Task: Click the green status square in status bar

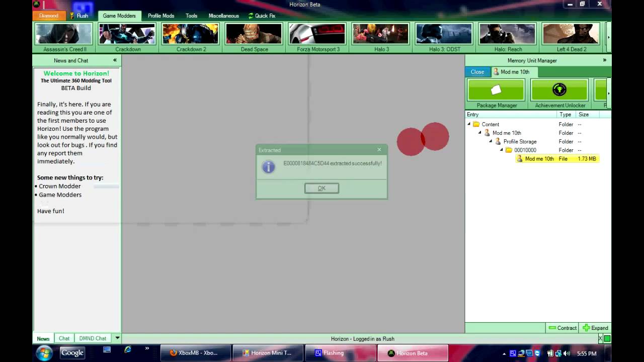Action: (607, 339)
